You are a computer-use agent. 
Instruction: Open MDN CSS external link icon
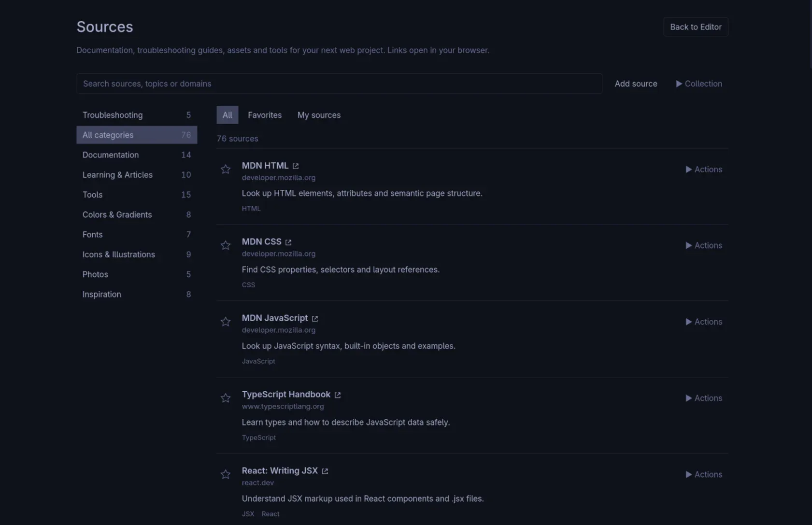coord(288,242)
